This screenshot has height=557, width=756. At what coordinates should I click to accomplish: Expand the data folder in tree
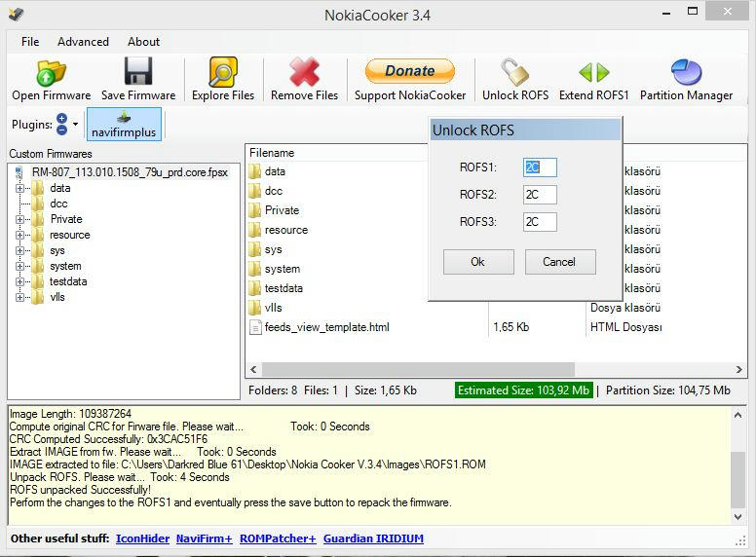(x=19, y=188)
